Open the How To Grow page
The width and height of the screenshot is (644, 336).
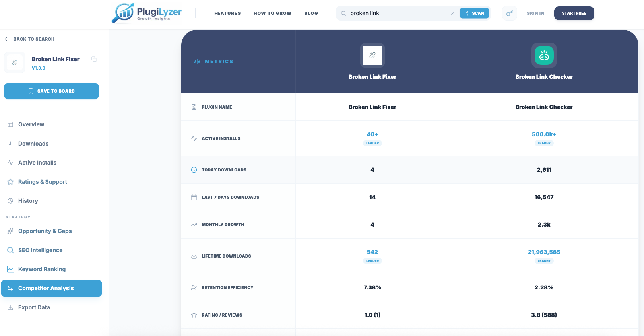pyautogui.click(x=272, y=13)
